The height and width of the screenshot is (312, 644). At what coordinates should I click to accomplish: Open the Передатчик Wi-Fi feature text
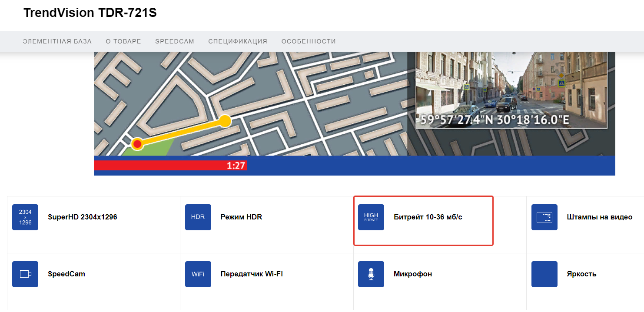252,274
